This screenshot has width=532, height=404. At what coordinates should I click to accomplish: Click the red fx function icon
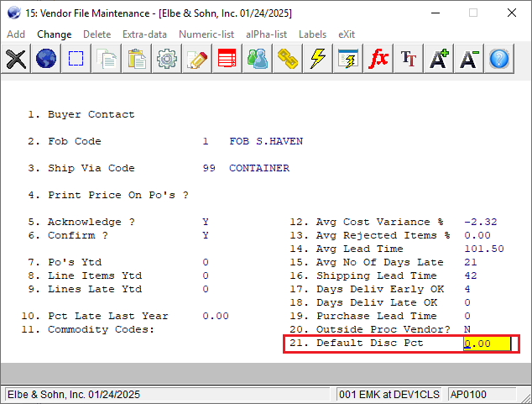(x=378, y=59)
